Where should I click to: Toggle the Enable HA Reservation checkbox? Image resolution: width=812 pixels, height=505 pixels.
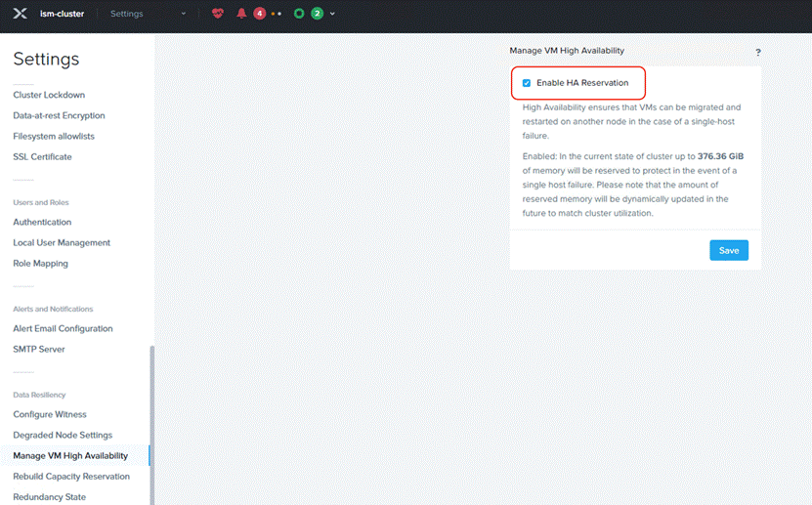point(527,83)
